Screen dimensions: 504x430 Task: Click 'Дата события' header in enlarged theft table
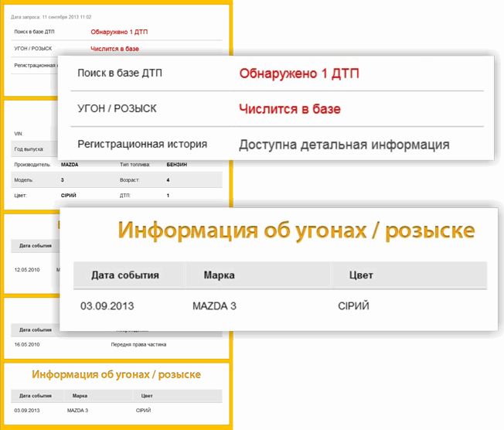pos(125,275)
